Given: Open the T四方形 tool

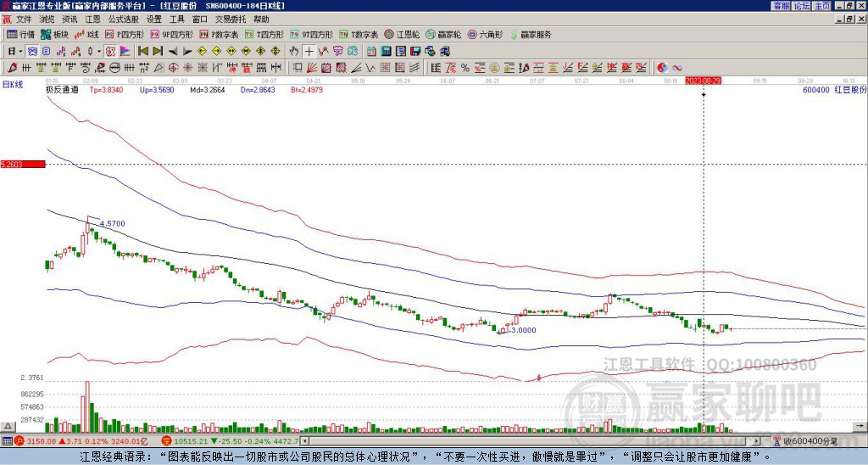Looking at the screenshot, I should tap(264, 34).
